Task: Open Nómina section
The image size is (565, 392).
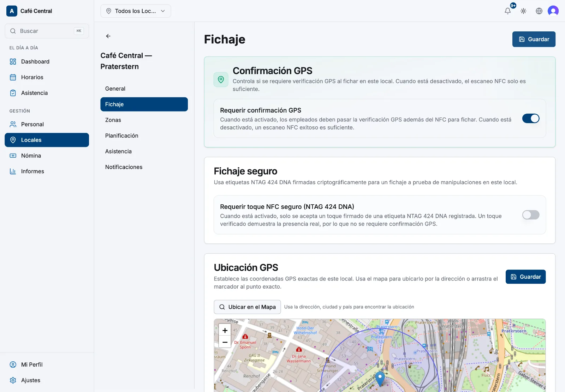Action: pos(47,156)
